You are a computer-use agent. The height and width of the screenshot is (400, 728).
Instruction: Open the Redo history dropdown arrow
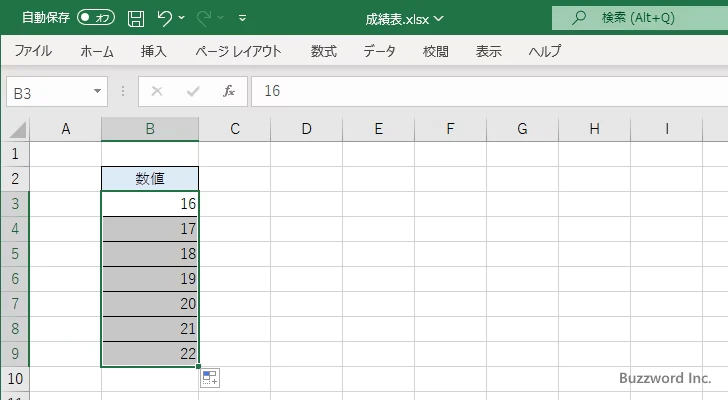tap(221, 18)
